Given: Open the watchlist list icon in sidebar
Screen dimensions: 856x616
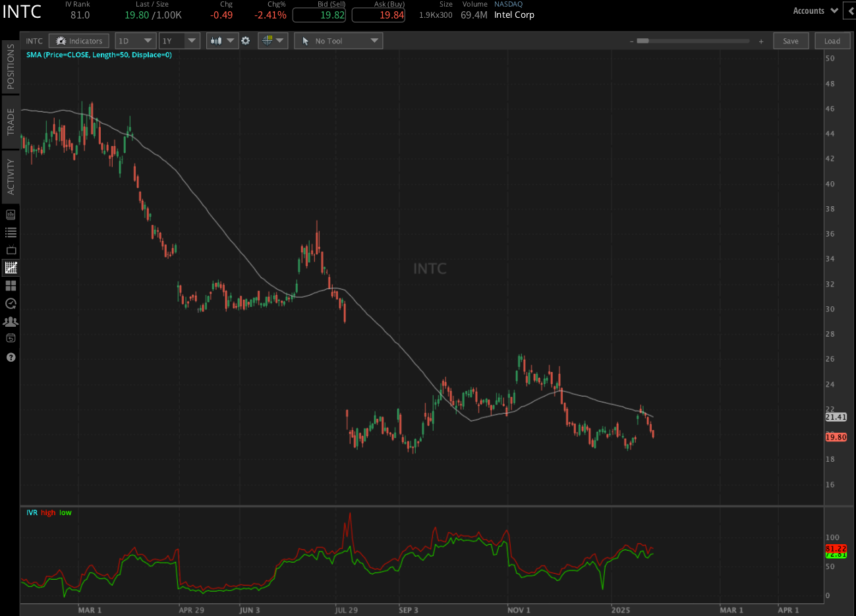Looking at the screenshot, I should click(x=10, y=232).
